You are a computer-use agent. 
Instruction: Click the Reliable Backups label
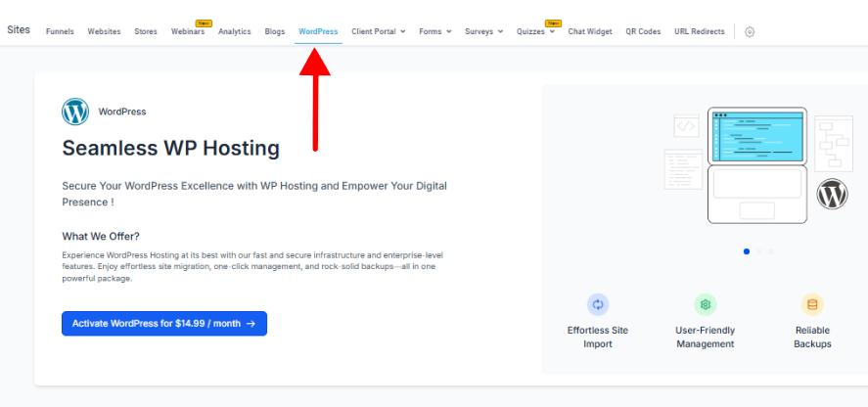pyautogui.click(x=812, y=338)
